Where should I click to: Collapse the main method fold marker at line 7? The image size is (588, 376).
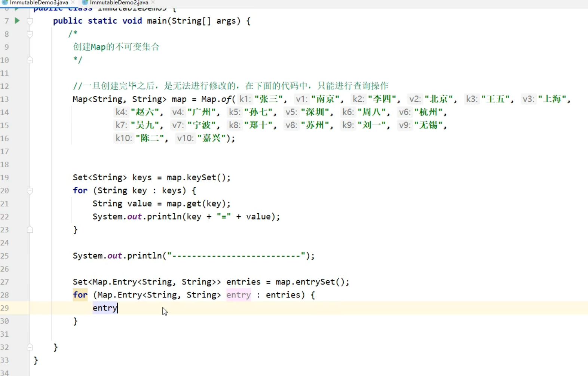[30, 21]
